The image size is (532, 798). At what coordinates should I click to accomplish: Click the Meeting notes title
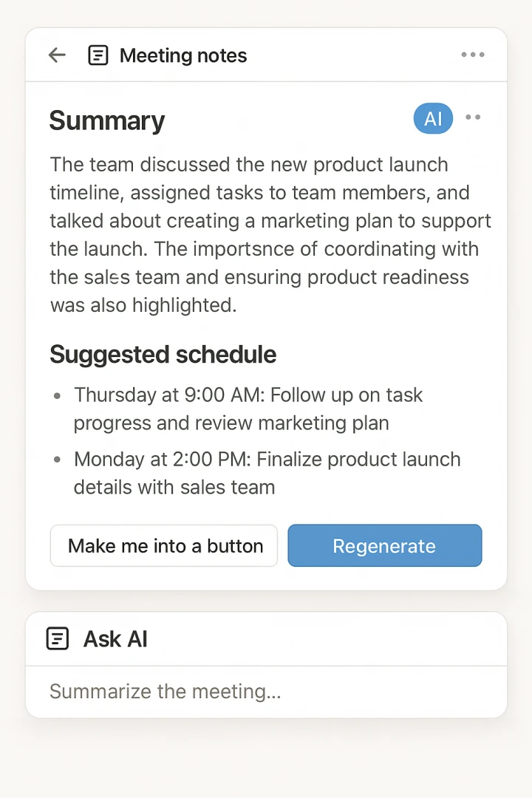(x=183, y=55)
